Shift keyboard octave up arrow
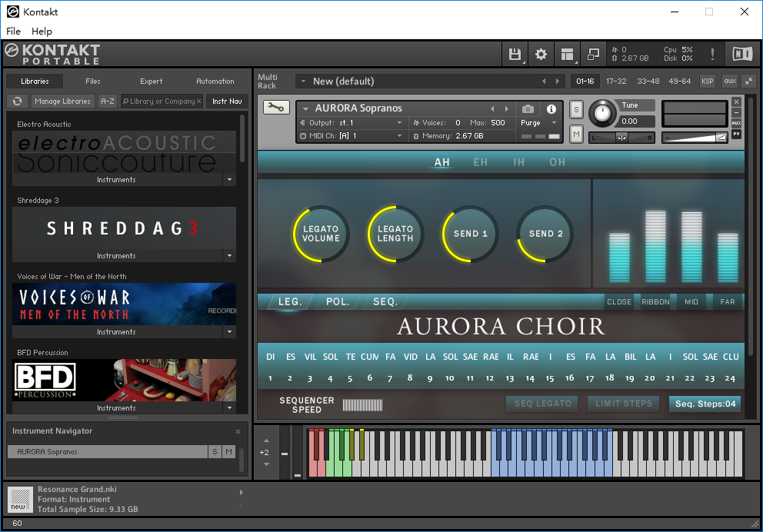This screenshot has height=532, width=763. (266, 441)
